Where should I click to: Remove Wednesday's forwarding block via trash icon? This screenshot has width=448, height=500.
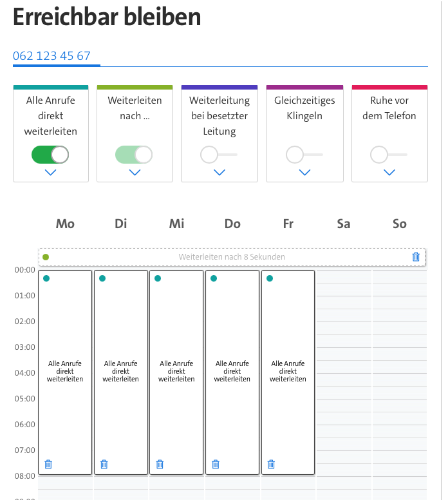(160, 464)
